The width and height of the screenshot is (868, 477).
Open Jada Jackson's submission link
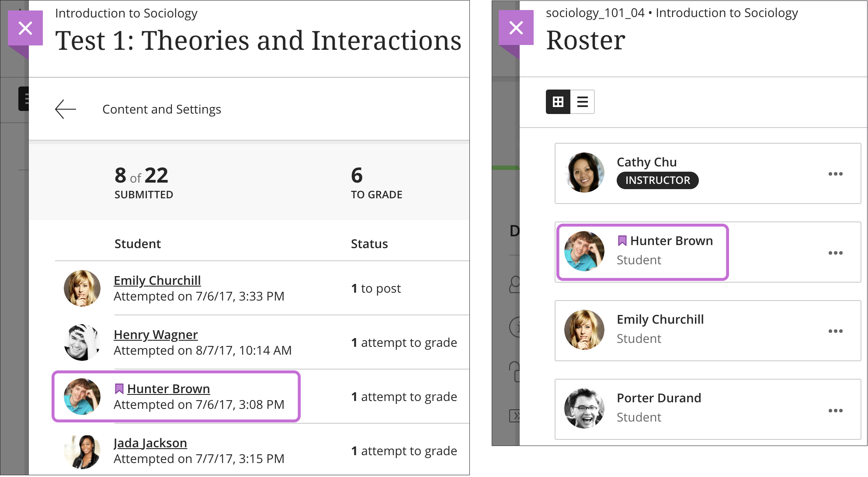pos(150,443)
